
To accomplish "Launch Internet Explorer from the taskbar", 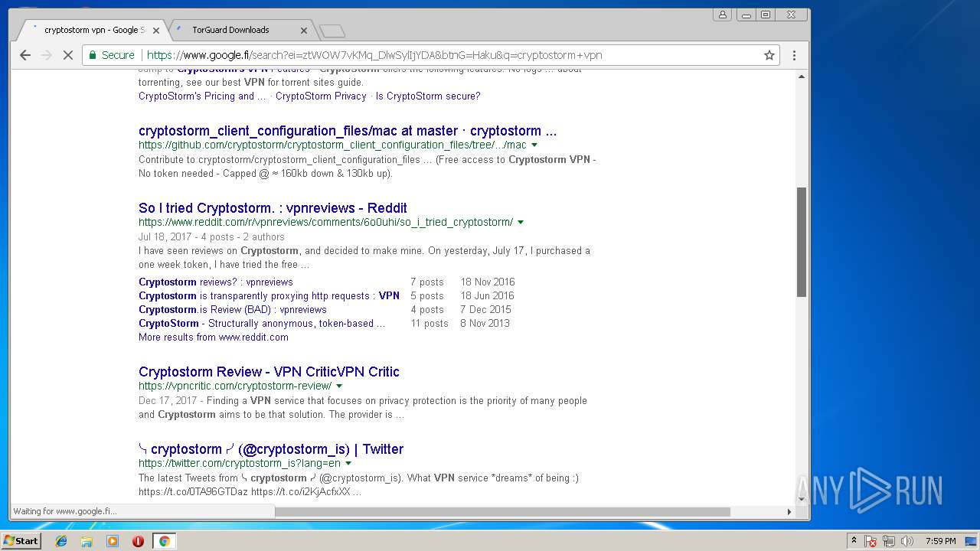I will (61, 541).
